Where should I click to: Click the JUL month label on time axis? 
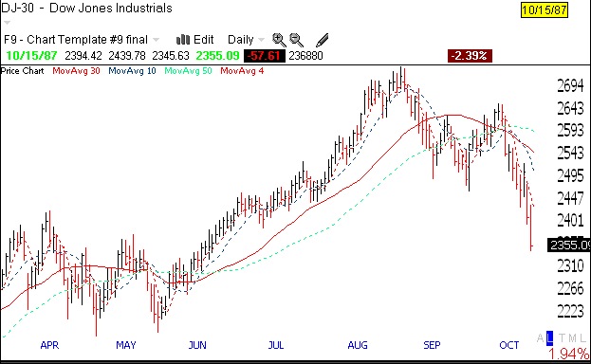[276, 345]
